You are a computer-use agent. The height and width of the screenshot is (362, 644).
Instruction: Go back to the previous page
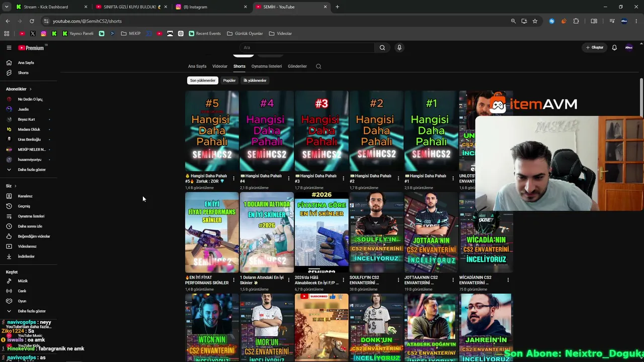coord(8,21)
